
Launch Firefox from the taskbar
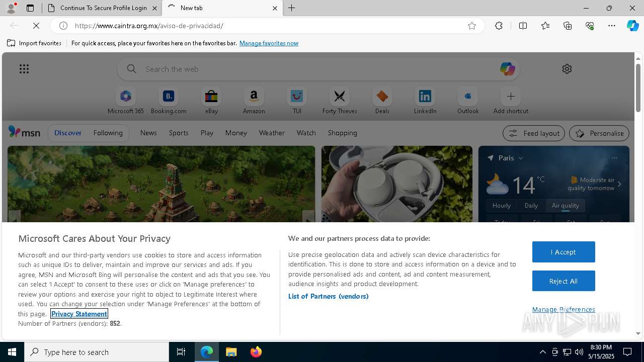256,352
